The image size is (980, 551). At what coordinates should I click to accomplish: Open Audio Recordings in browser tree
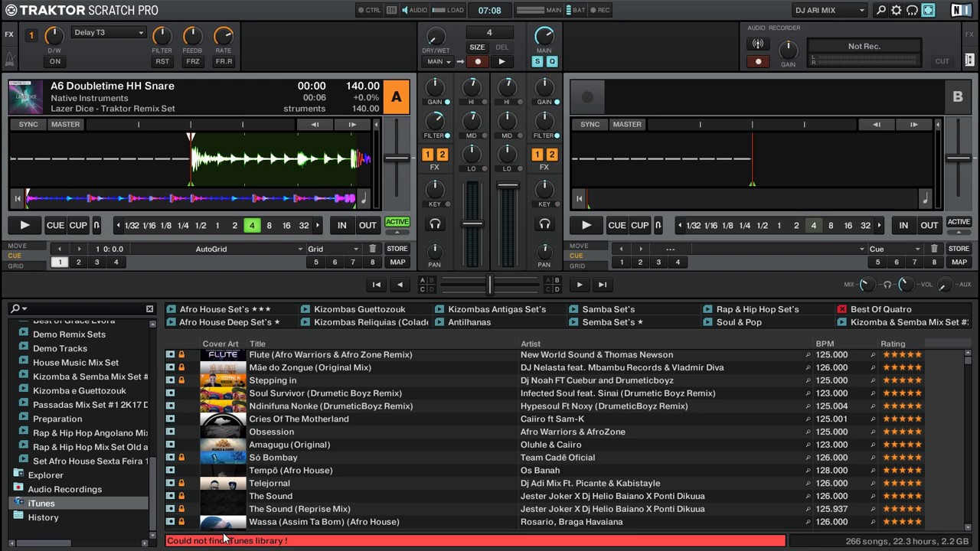[x=64, y=489]
